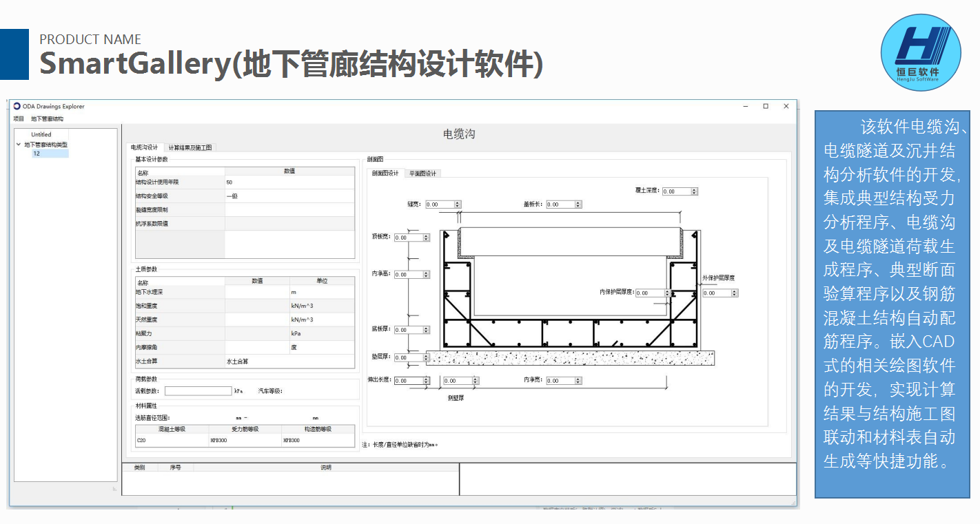Screen dimensions: 980x524
Task: Focus the 底板厚 value field
Action: (x=408, y=330)
